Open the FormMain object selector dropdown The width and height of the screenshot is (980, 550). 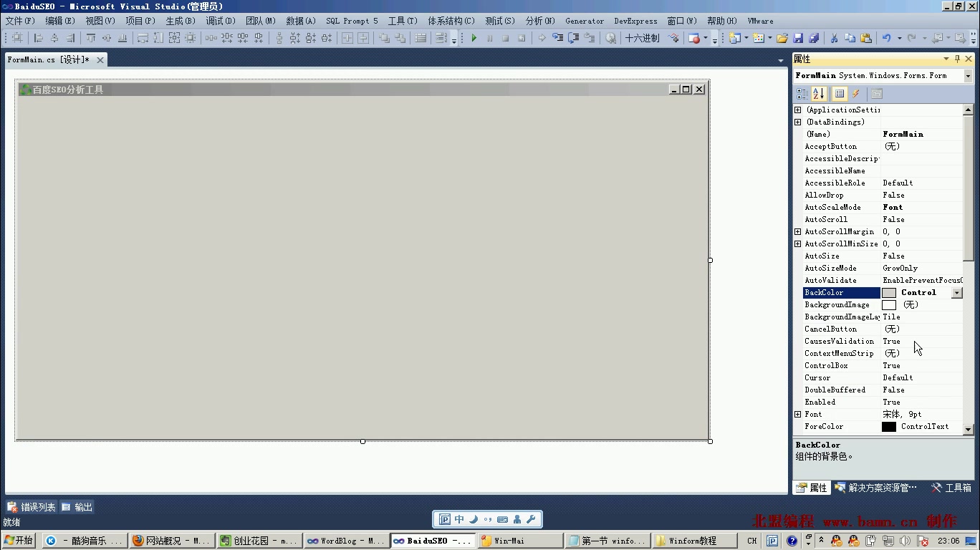click(x=968, y=75)
